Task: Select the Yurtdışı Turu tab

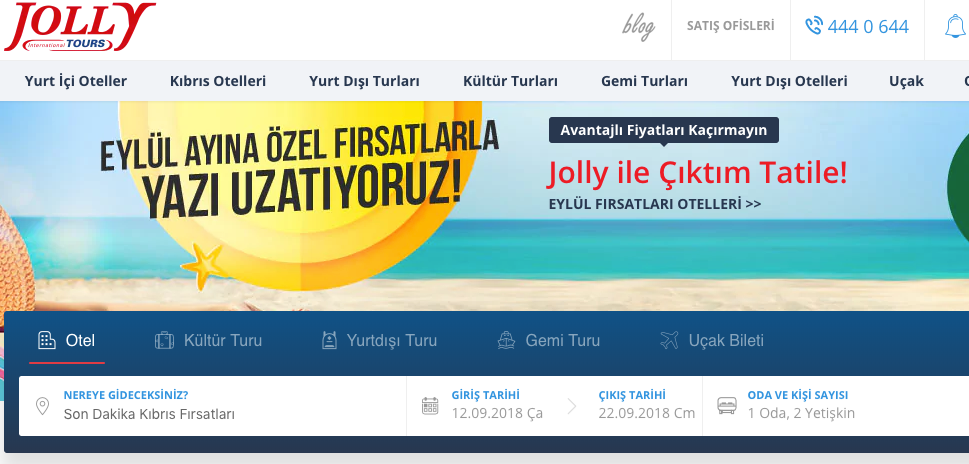Action: (x=379, y=340)
